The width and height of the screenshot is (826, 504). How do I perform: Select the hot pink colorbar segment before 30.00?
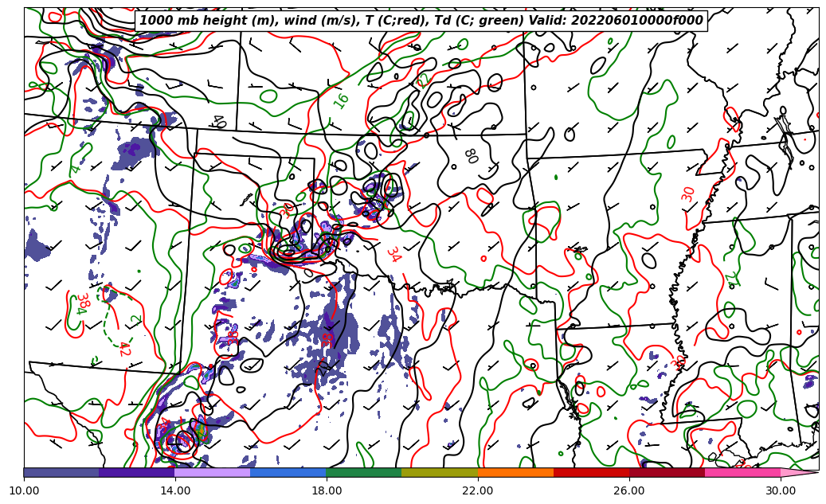tap(743, 472)
